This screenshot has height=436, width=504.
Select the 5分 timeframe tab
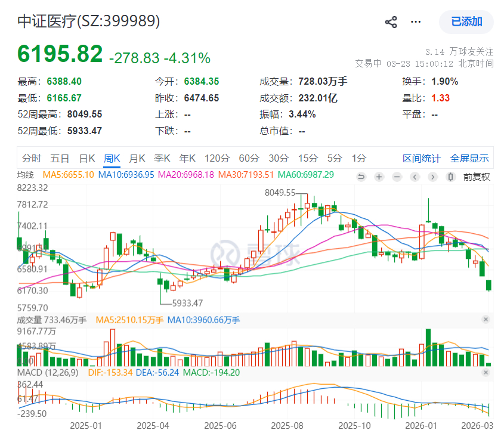point(335,158)
